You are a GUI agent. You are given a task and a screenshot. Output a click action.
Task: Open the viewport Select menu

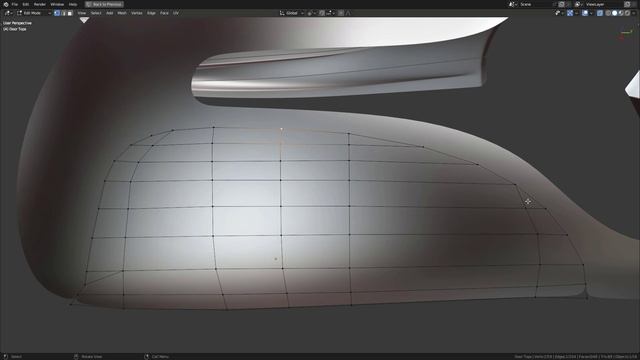(x=96, y=13)
